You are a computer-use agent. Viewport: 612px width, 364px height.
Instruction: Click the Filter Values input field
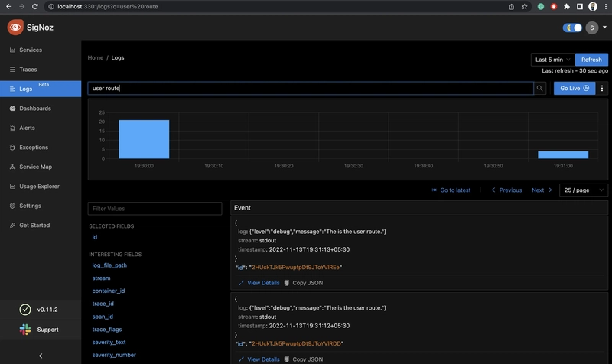pos(155,209)
